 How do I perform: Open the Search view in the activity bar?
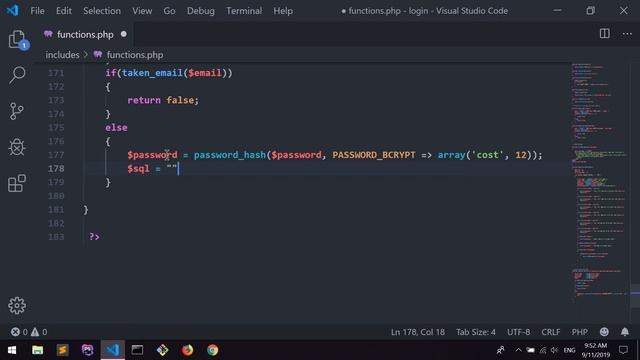[x=17, y=75]
